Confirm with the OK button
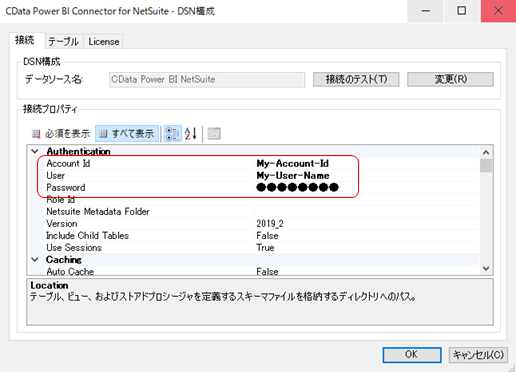Viewport: 516px width, 372px height. coord(412,355)
